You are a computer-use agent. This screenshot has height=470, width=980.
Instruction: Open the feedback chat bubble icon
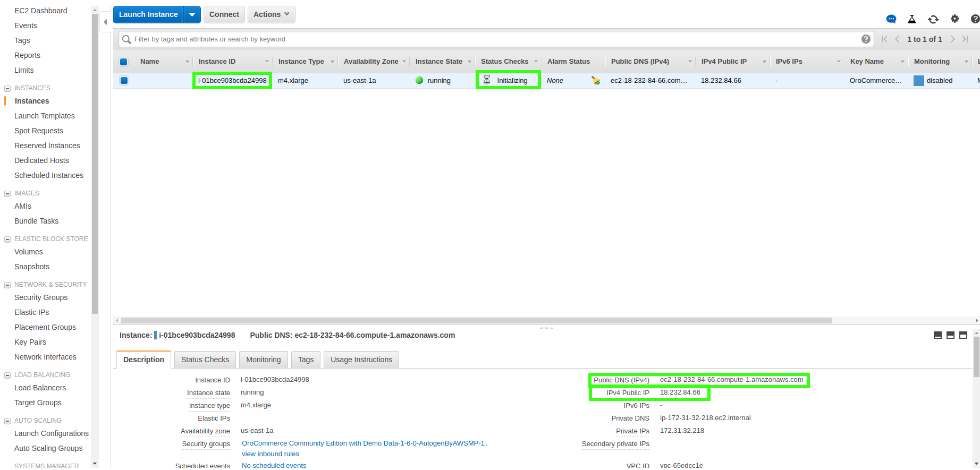pyautogui.click(x=891, y=19)
